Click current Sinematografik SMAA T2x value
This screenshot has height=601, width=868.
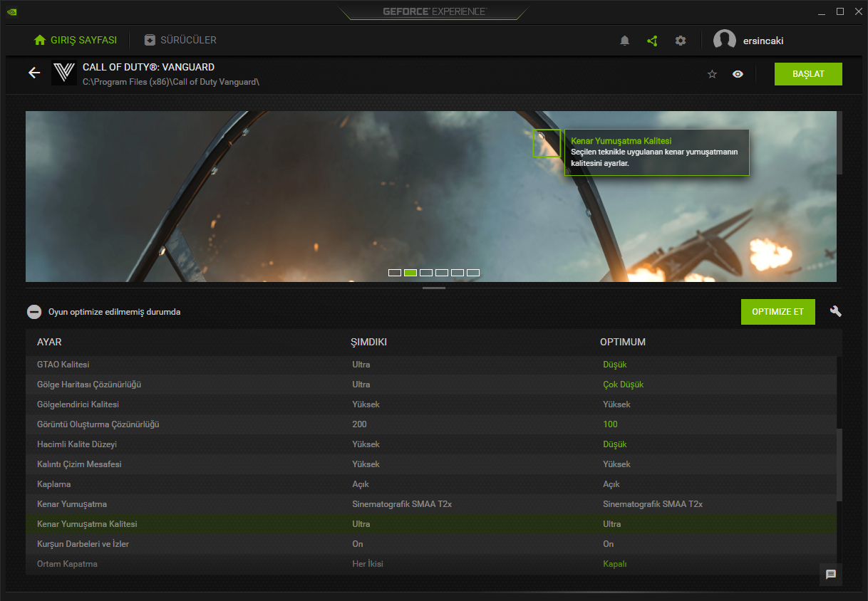point(402,504)
